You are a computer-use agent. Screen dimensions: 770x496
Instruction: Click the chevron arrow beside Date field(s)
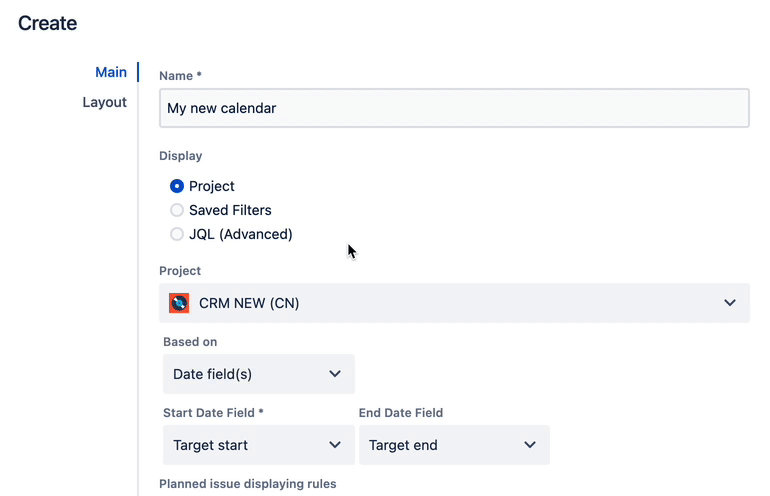tap(335, 374)
